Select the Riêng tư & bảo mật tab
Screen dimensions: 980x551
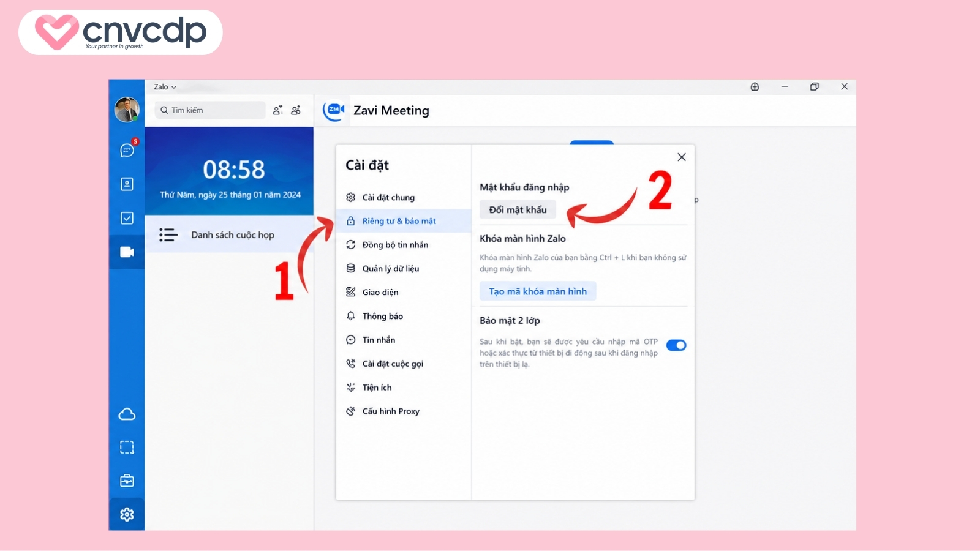404,221
